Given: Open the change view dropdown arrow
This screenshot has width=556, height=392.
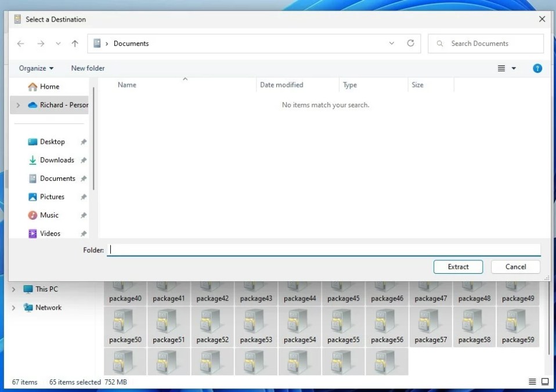Looking at the screenshot, I should pos(513,68).
